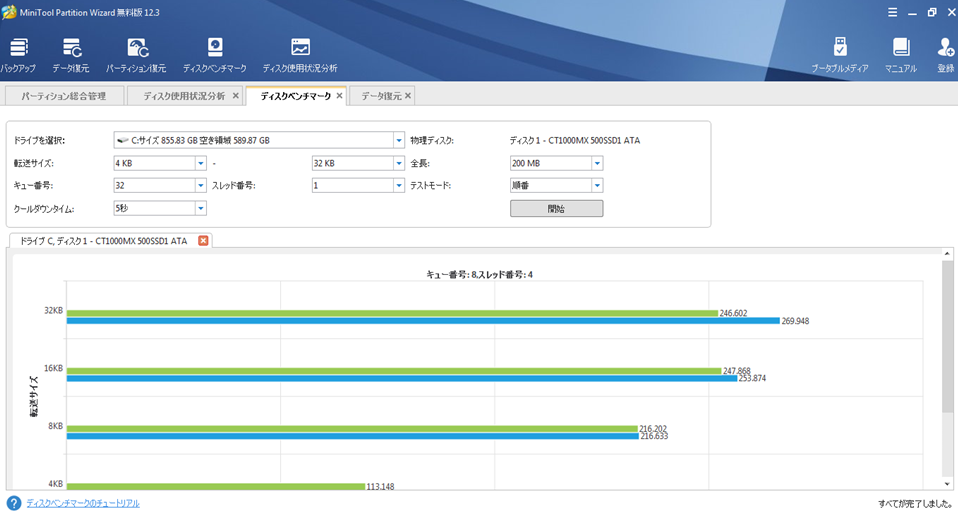Close the Drive C result tab with red X
This screenshot has height=519, width=958.
[x=203, y=241]
